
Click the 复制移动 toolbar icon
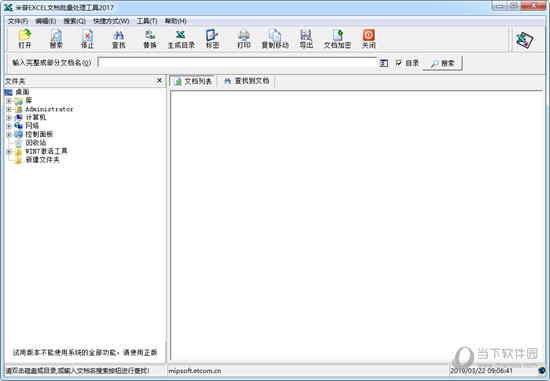coord(275,39)
